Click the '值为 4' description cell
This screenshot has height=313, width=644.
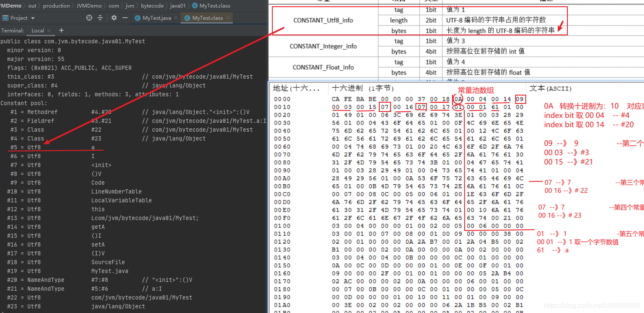pos(455,62)
